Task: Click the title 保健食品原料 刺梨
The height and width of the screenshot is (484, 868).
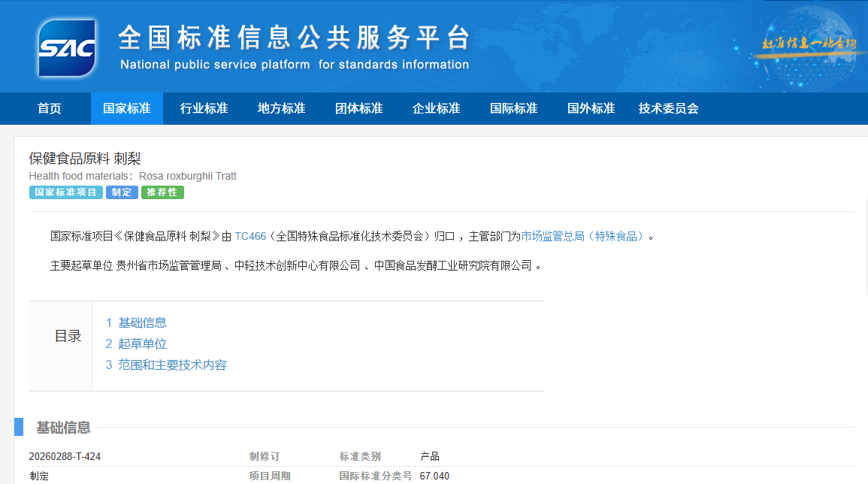Action: [85, 159]
